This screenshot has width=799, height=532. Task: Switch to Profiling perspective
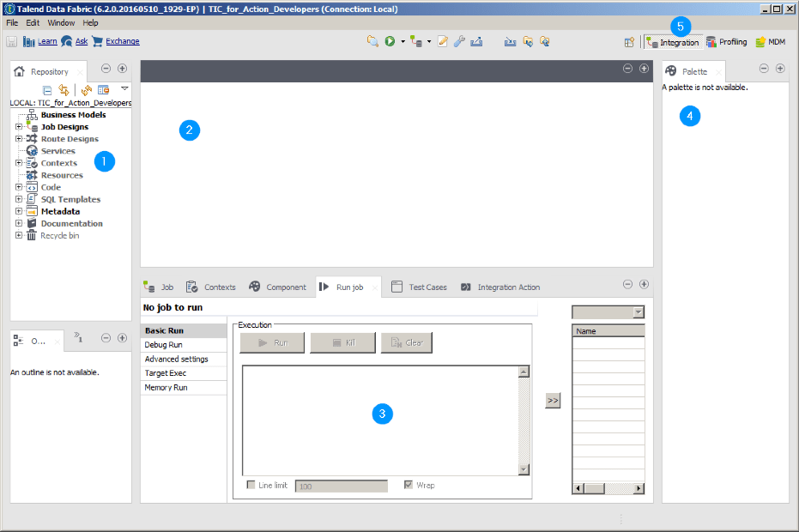[727, 42]
